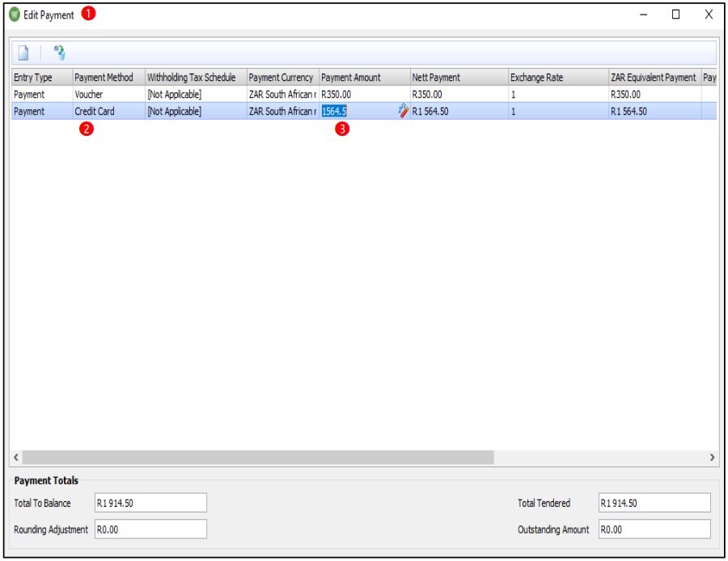Click the Rounding Adjustment field
Screen dimensions: 728x561
(x=151, y=529)
